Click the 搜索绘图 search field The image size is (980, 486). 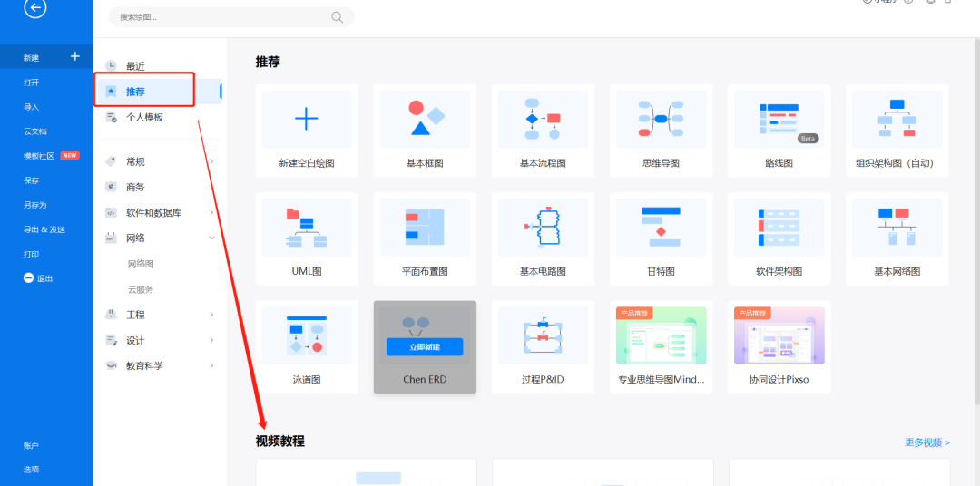[231, 17]
